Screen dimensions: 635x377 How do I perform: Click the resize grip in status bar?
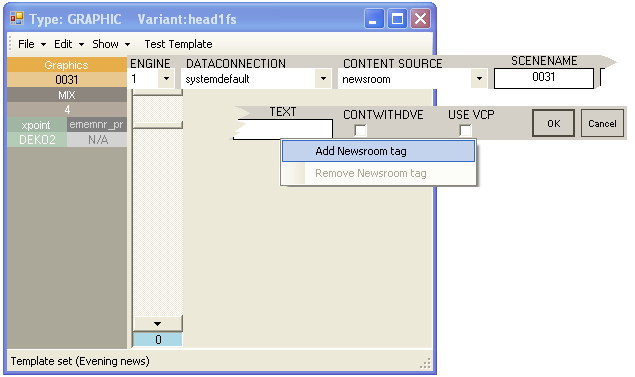pyautogui.click(x=425, y=363)
